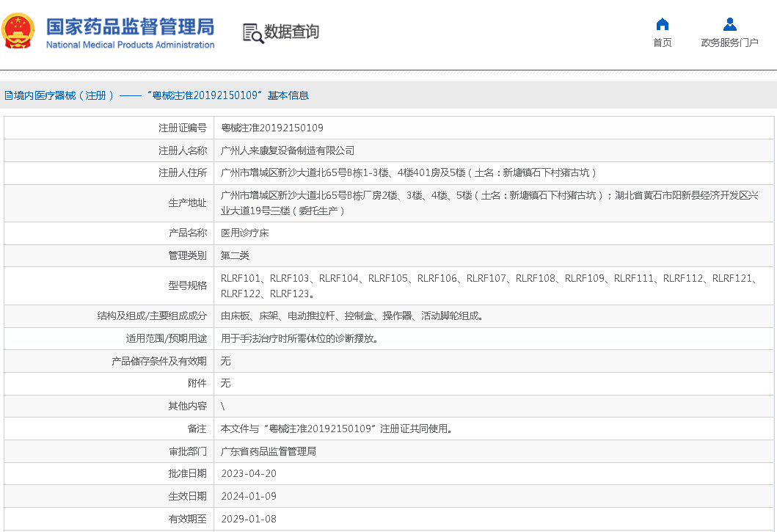Click the 境内医疗器械（注册）基本信息 heading
The width and height of the screenshot is (777, 532).
[x=156, y=95]
